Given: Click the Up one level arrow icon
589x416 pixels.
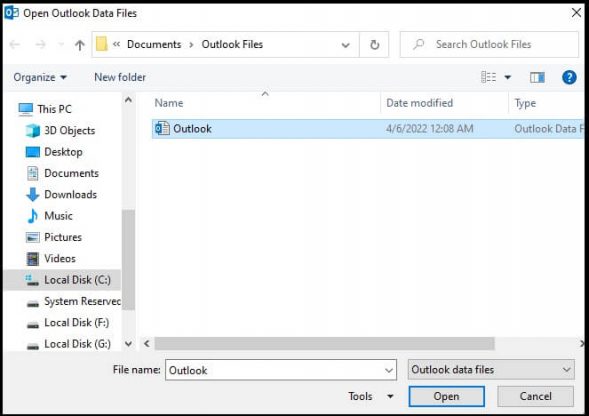Looking at the screenshot, I should click(79, 45).
